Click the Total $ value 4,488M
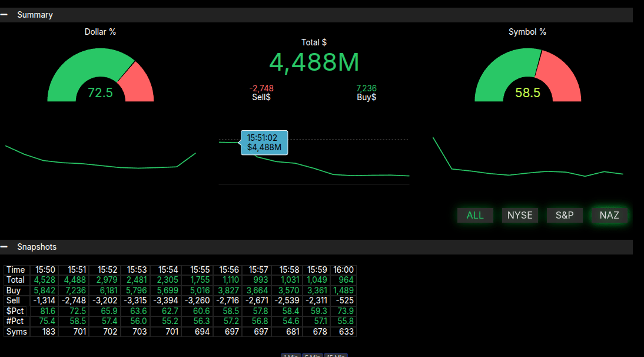644x357 pixels. click(314, 62)
